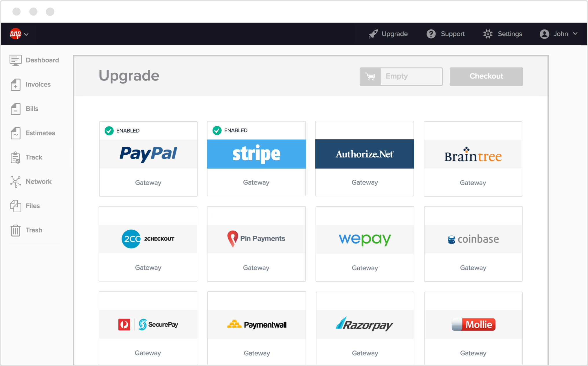Click the Network sidebar icon
The width and height of the screenshot is (588, 366).
[15, 181]
